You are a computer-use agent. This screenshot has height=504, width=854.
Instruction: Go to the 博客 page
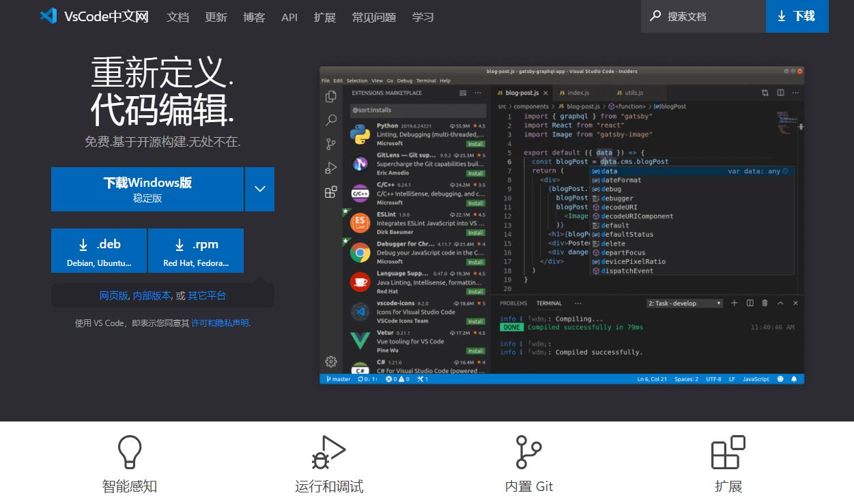(254, 17)
